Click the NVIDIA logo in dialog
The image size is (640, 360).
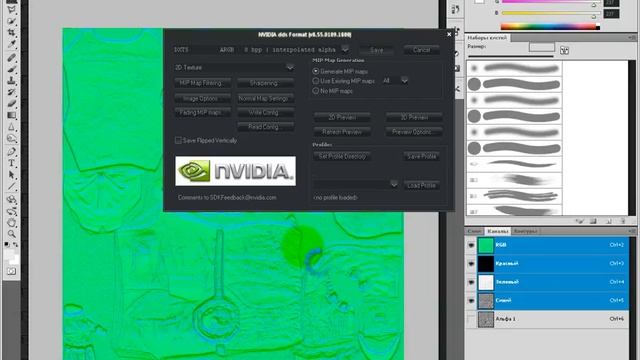coord(236,171)
